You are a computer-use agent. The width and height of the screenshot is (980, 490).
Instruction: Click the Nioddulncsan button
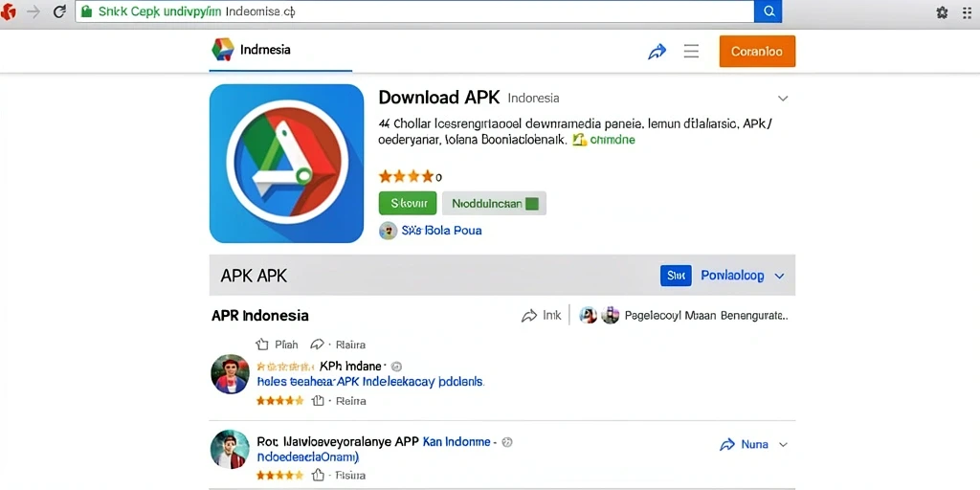click(x=494, y=203)
